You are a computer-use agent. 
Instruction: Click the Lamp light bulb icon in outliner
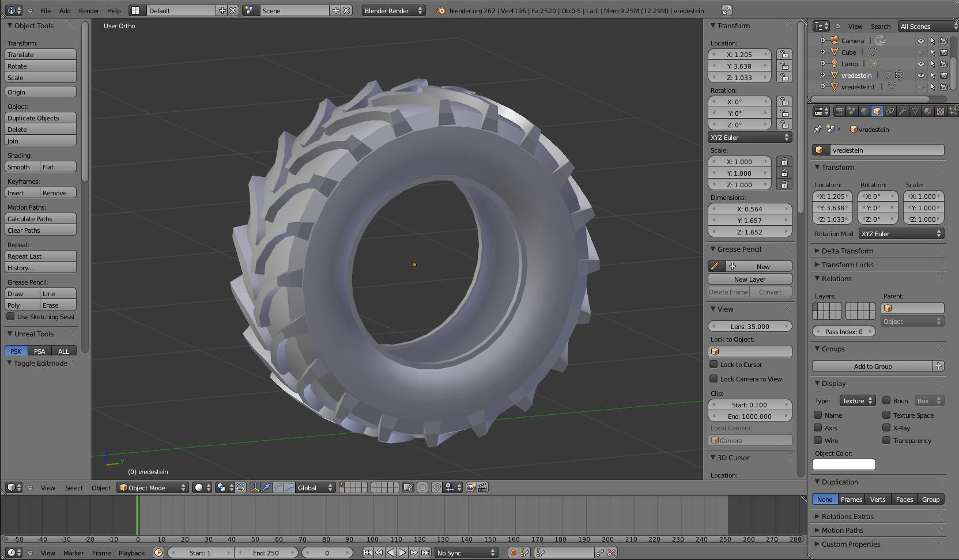(x=834, y=64)
